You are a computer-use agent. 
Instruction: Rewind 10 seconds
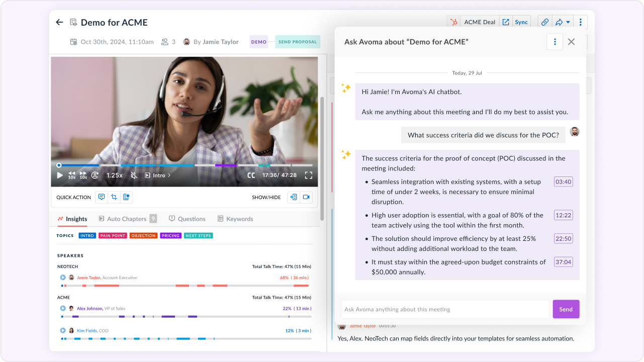[x=72, y=175]
